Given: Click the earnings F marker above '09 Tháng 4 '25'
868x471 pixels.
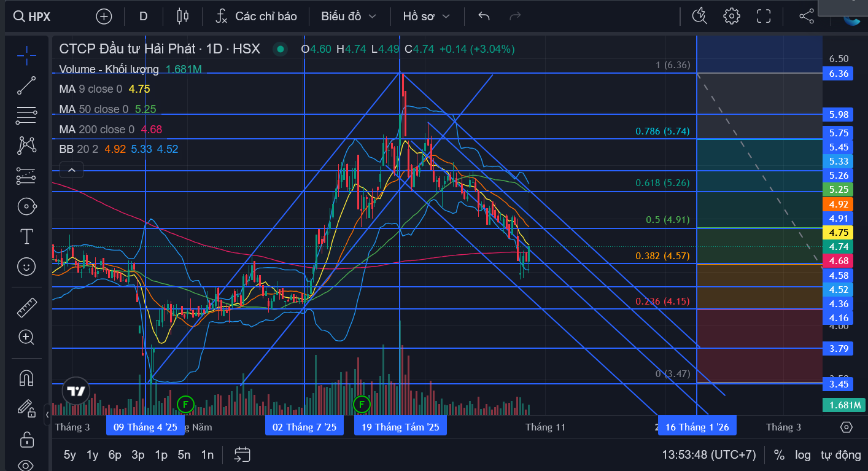Looking at the screenshot, I should point(185,404).
